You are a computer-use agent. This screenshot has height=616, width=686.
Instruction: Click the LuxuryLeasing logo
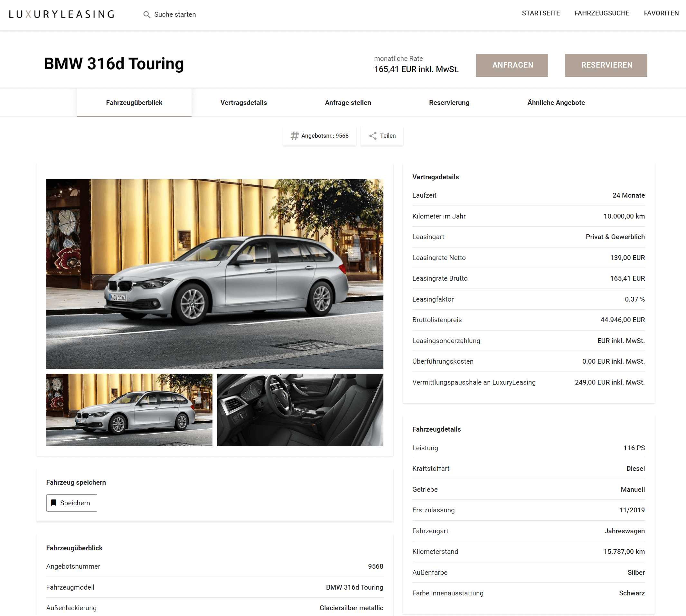coord(61,14)
